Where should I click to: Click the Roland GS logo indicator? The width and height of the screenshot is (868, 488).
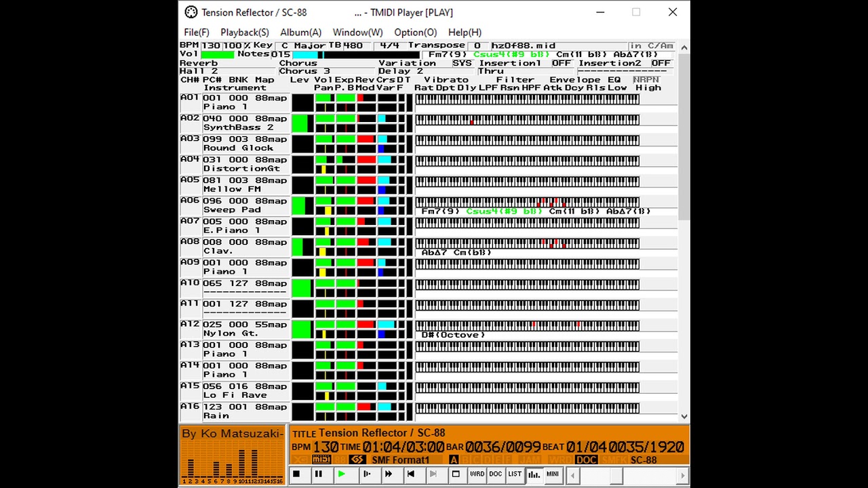(x=357, y=460)
